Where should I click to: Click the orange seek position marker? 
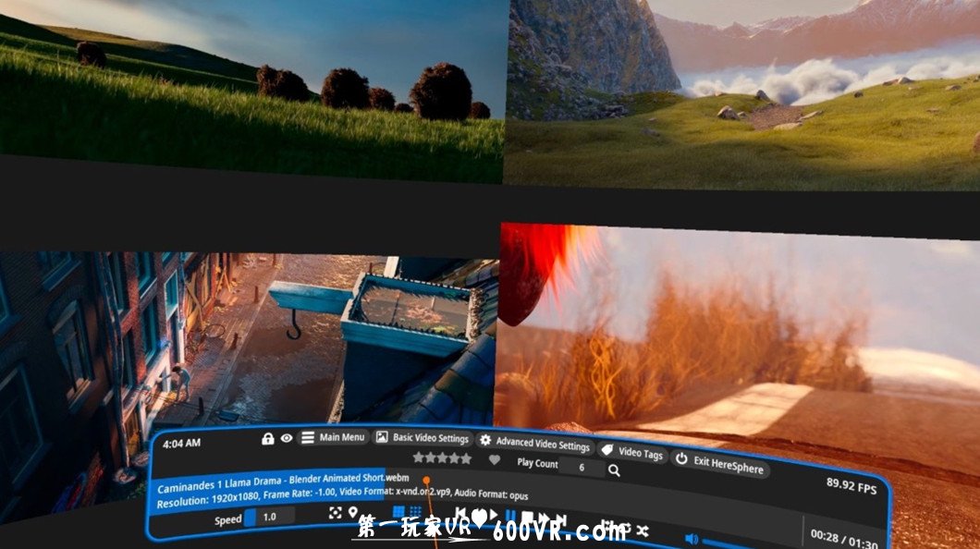pos(426,481)
